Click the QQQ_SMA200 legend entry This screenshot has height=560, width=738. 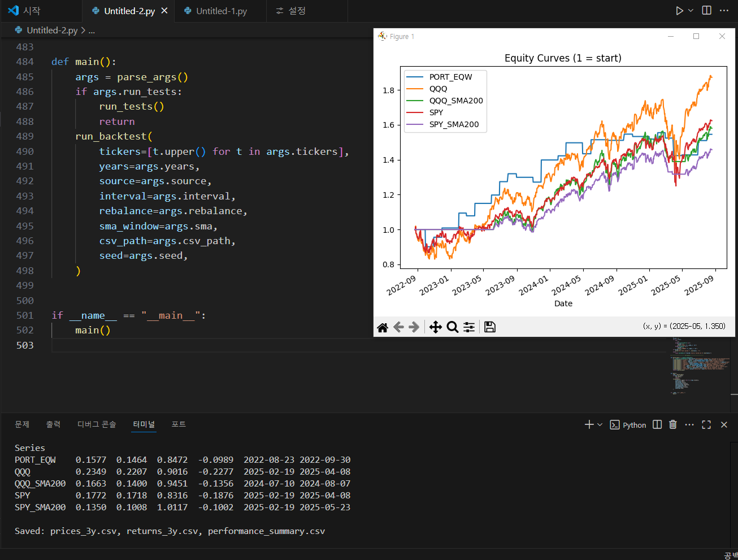point(445,101)
